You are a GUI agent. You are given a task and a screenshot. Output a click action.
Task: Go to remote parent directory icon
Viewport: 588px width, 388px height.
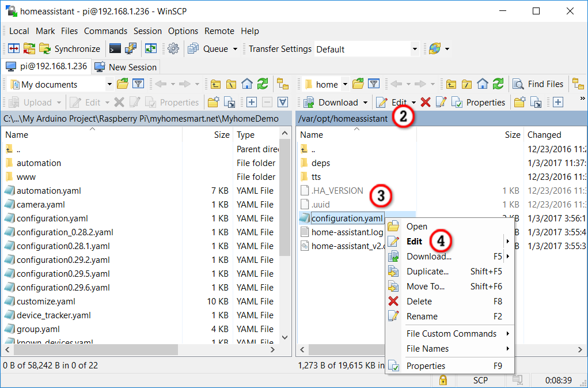pos(451,84)
